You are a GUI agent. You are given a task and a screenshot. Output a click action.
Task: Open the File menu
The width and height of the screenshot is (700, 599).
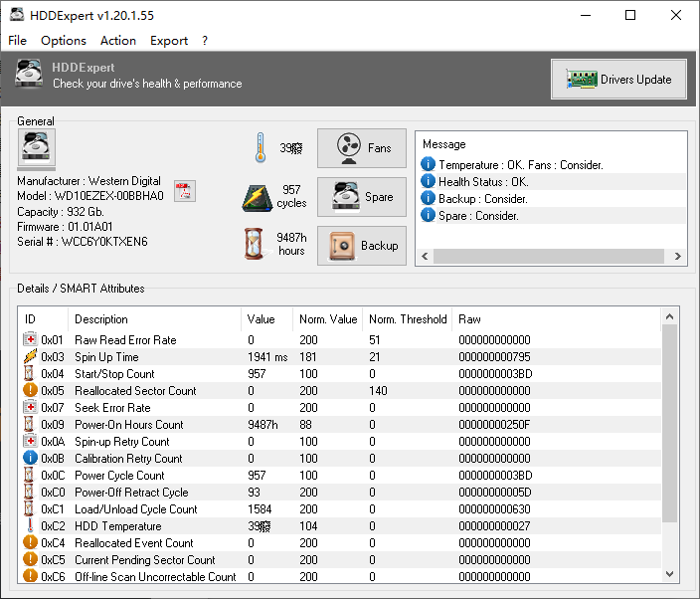[x=18, y=41]
